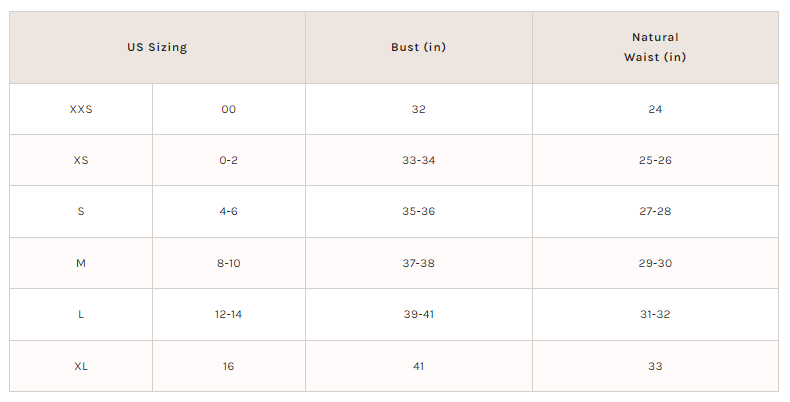Select the XL size cell
This screenshot has width=790, height=402.
tap(81, 366)
